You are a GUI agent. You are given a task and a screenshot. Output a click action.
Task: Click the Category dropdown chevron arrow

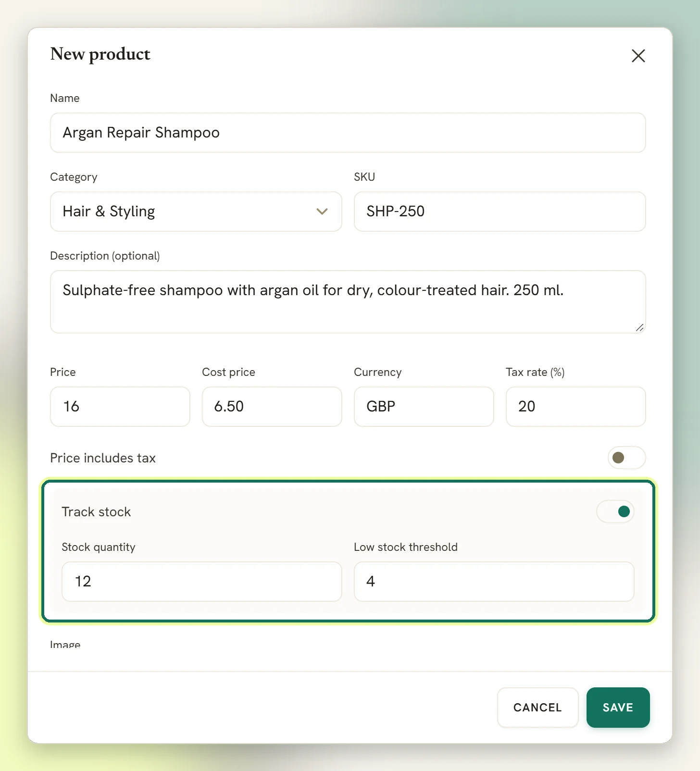point(322,211)
